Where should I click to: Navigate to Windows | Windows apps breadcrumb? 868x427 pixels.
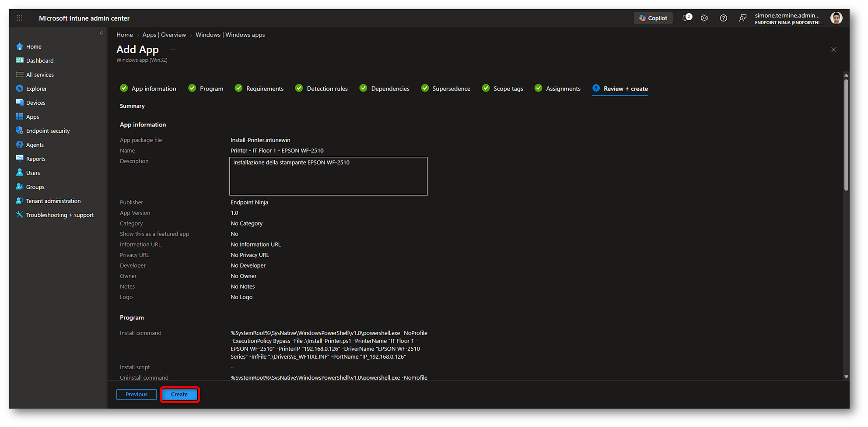pos(230,35)
